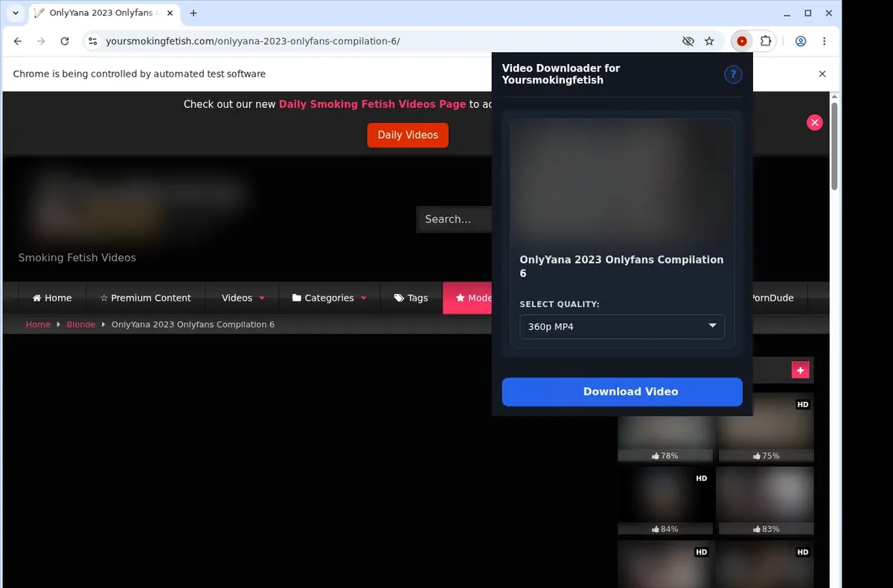Open the tab search chevron in Chrome
The height and width of the screenshot is (588, 893).
coord(16,13)
